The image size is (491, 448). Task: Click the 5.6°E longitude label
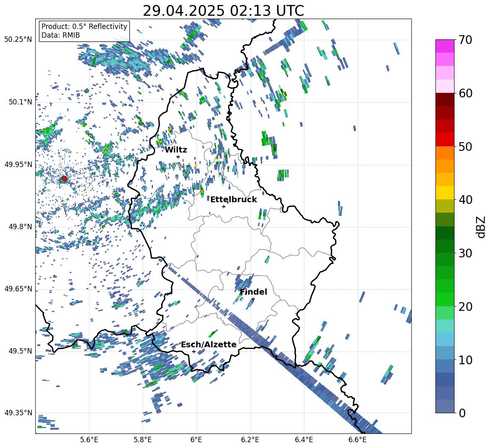[x=89, y=440]
